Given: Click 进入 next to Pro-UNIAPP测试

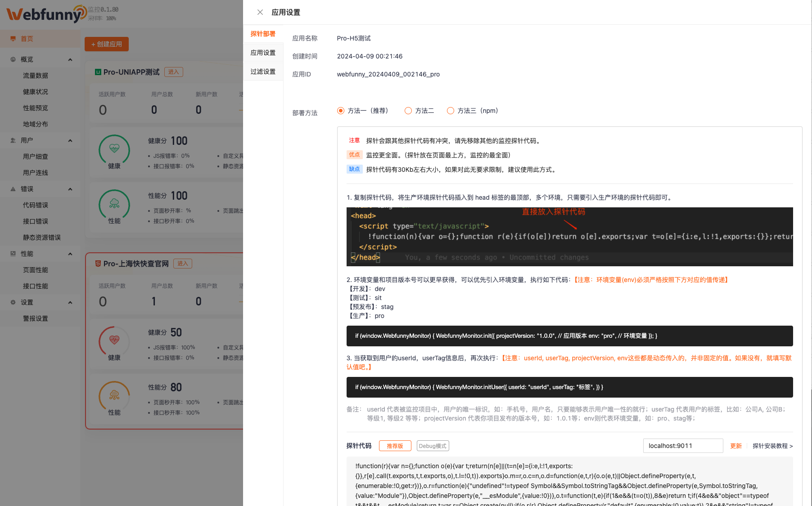Looking at the screenshot, I should coord(174,72).
